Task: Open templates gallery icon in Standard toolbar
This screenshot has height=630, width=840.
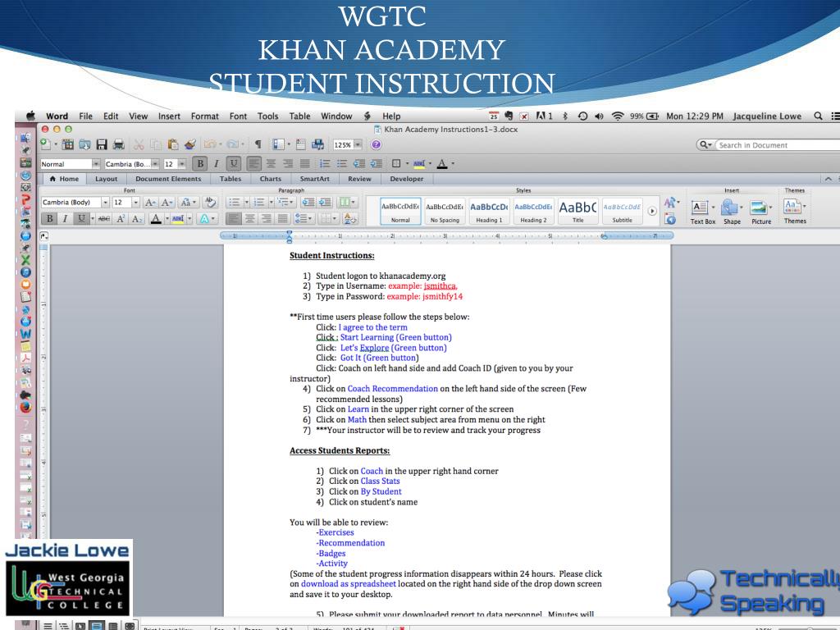Action: point(67,144)
